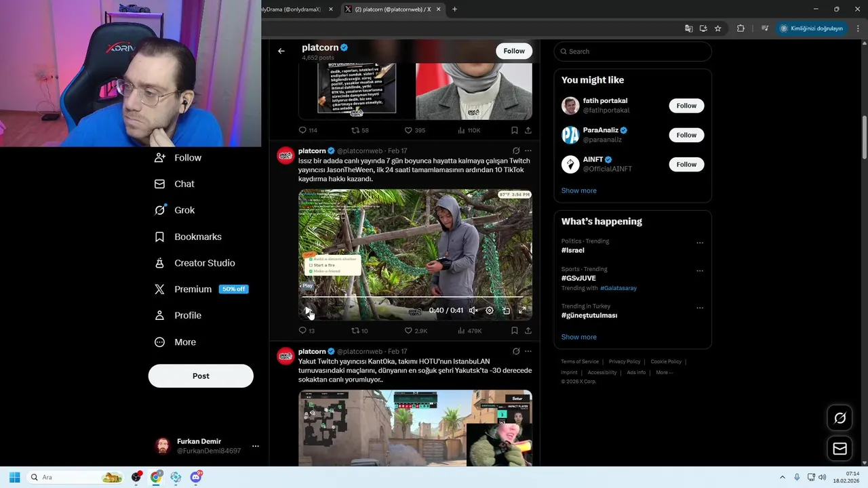Open Grok icon on KantOka post
Image resolution: width=868 pixels, height=488 pixels.
(x=516, y=351)
